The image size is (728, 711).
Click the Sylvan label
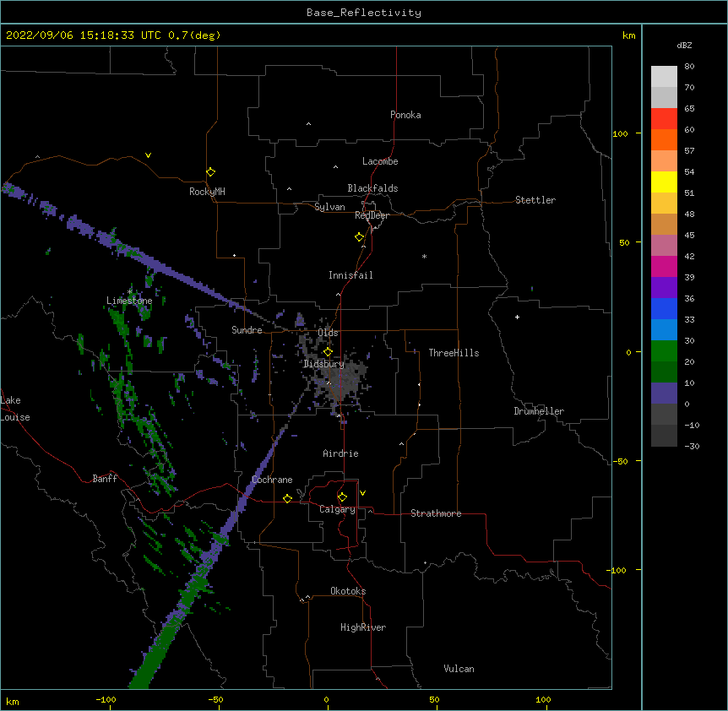tap(329, 207)
